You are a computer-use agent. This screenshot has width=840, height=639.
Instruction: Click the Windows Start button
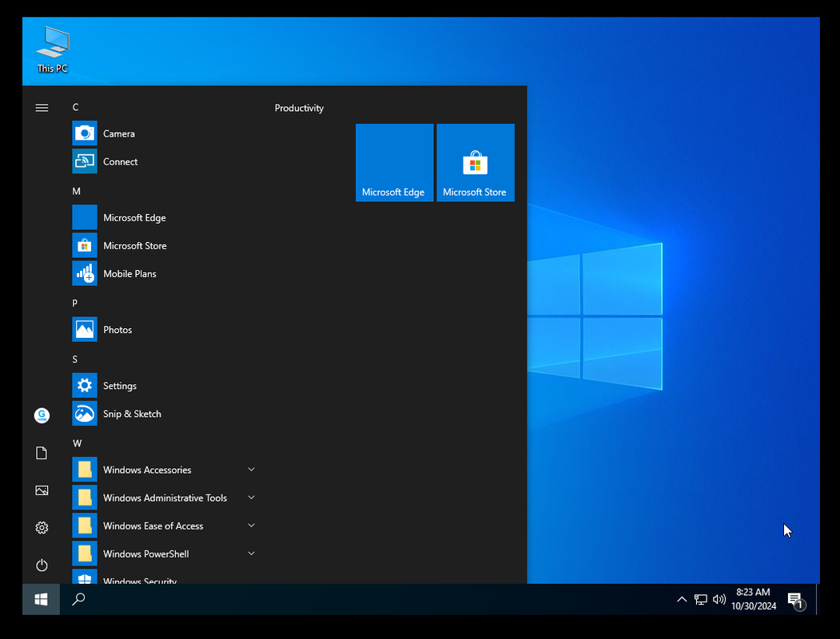click(x=42, y=599)
